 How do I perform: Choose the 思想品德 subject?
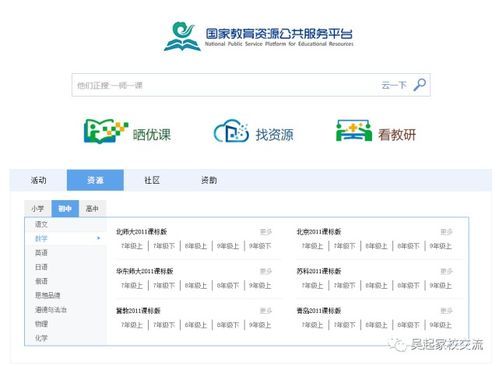48,295
